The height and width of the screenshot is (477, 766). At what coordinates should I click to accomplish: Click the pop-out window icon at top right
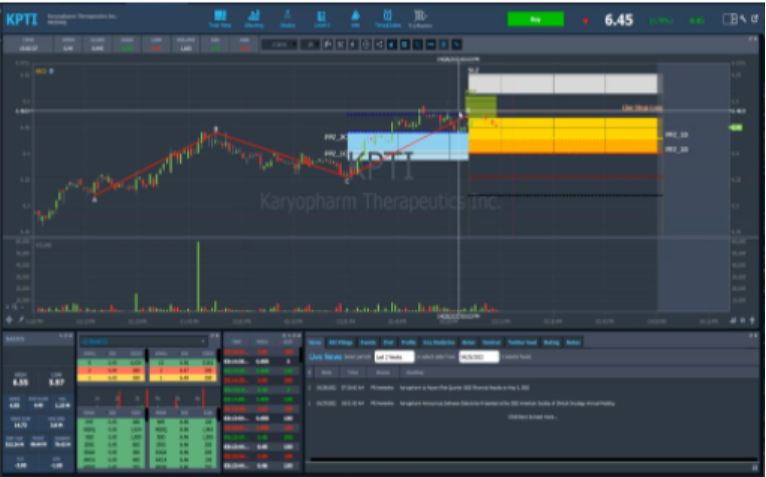tap(755, 19)
